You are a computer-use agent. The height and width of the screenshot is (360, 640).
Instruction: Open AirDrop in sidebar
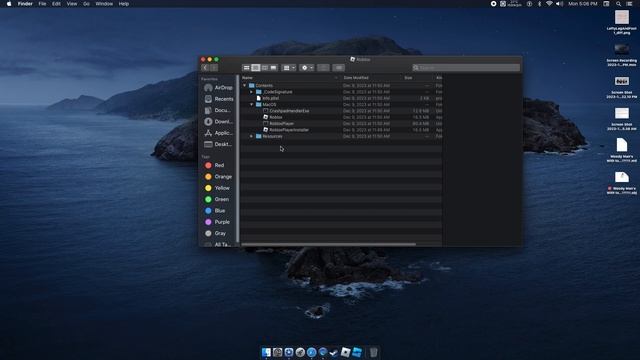point(218,88)
